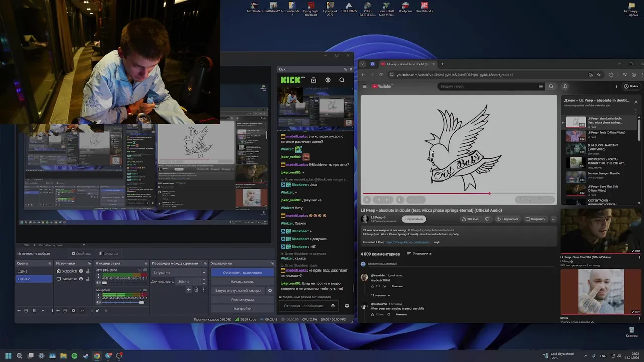
Task: Open a new Chrome tab
Action: pos(442,64)
